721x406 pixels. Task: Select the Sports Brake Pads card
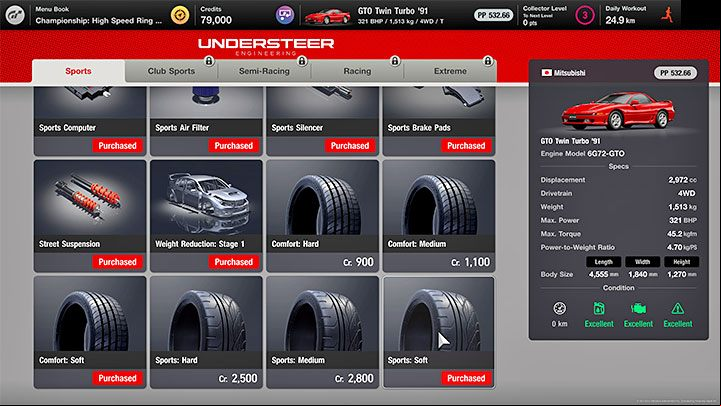(439, 121)
